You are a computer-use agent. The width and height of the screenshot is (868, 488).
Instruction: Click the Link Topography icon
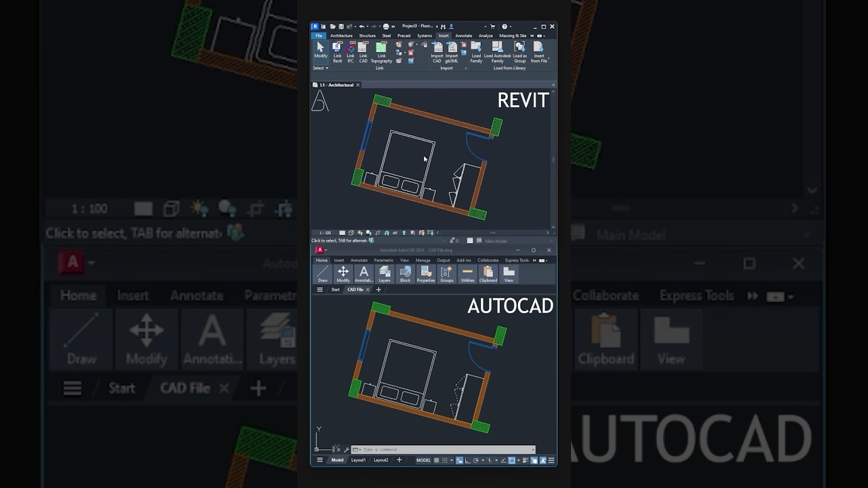point(381,52)
